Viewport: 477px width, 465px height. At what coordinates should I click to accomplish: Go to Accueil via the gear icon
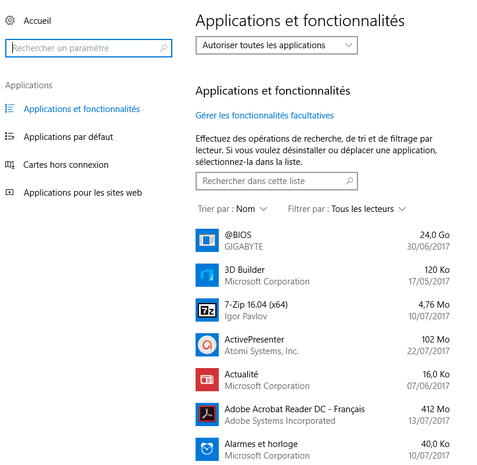tap(10, 21)
